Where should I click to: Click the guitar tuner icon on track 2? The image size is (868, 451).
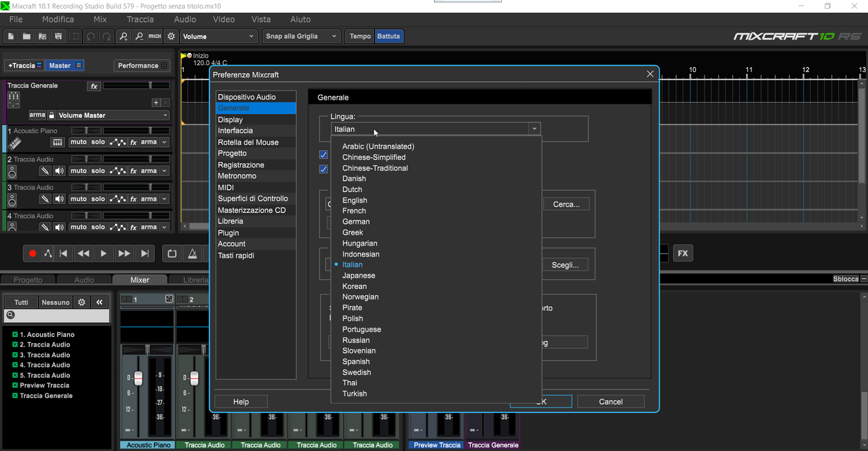44,171
